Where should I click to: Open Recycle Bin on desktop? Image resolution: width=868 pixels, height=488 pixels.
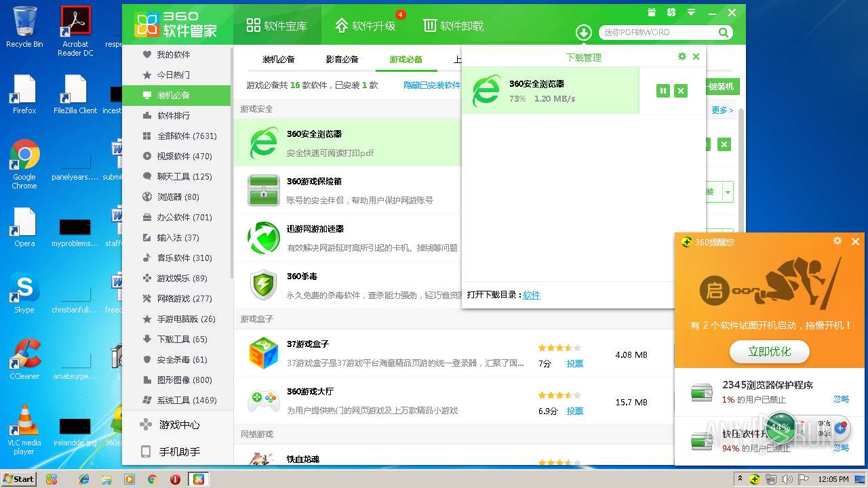coord(24,27)
